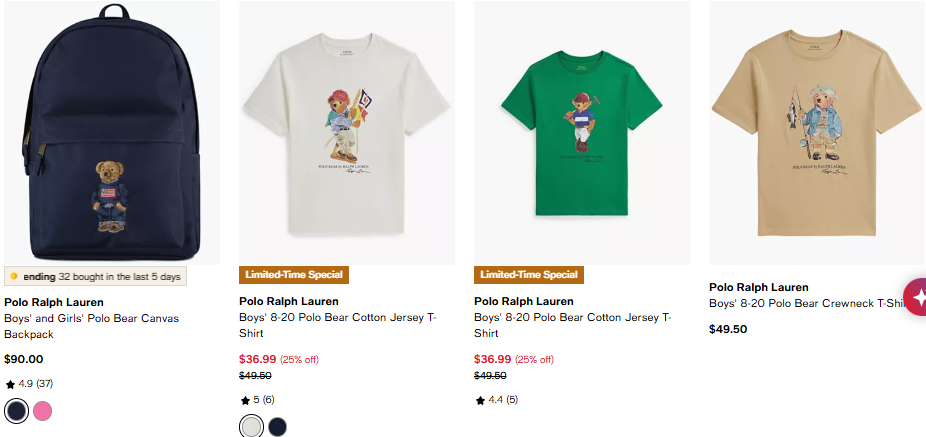The width and height of the screenshot is (926, 437).
Task: Click Limited-Time Special badge under green shirt
Action: tap(529, 275)
